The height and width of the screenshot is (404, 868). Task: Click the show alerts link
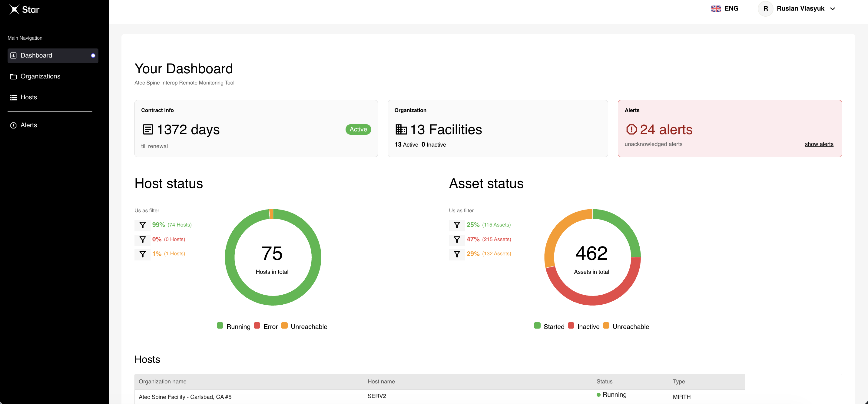(819, 144)
